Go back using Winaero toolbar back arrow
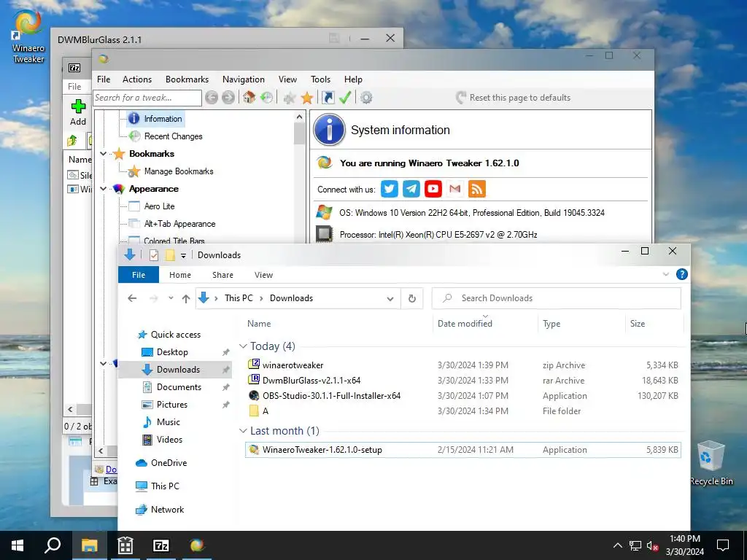The image size is (747, 560). pos(212,98)
